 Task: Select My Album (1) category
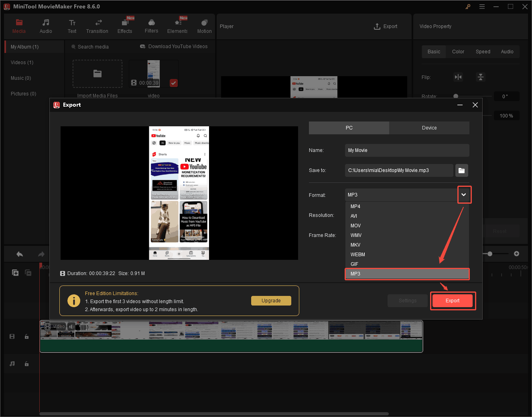pos(34,47)
